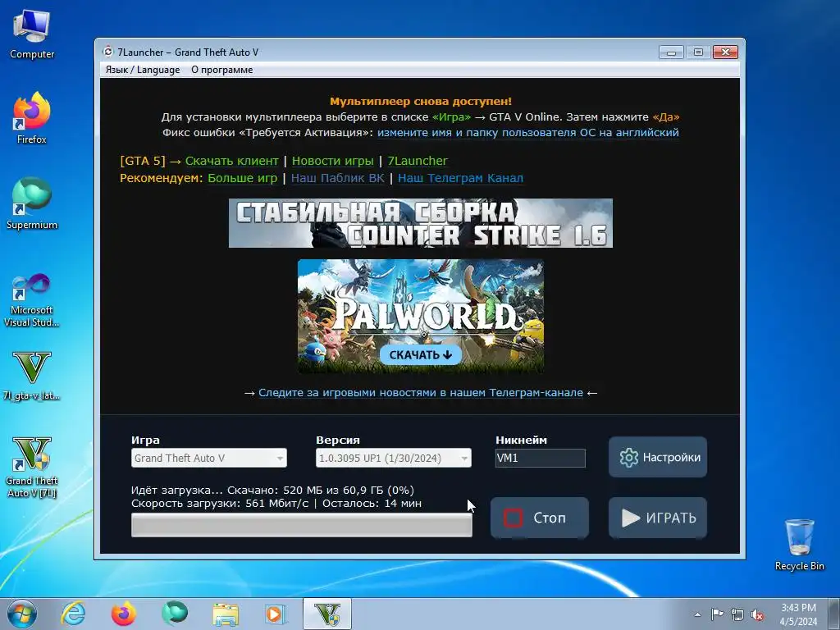The width and height of the screenshot is (840, 630).
Task: Click the red square stop icon
Action: [513, 518]
